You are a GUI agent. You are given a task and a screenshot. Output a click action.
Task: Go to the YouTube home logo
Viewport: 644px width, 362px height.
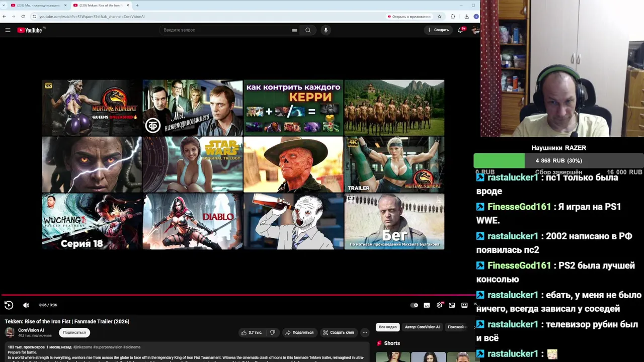click(30, 30)
